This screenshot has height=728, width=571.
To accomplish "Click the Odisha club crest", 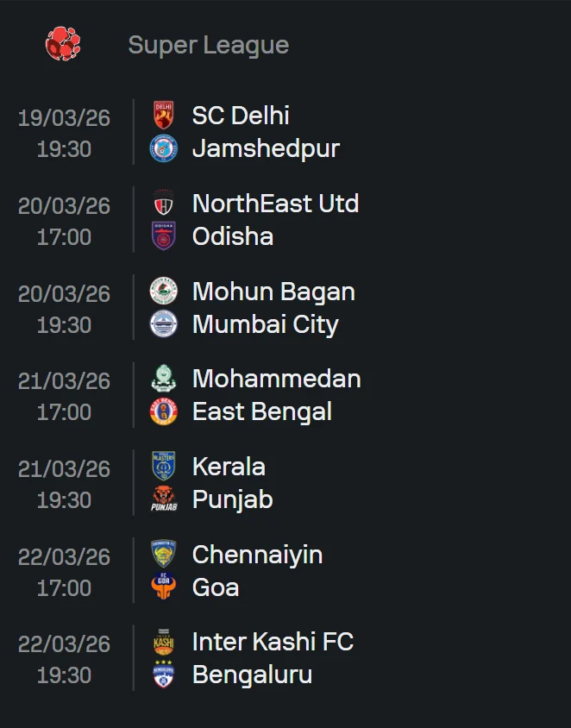I will click(163, 236).
